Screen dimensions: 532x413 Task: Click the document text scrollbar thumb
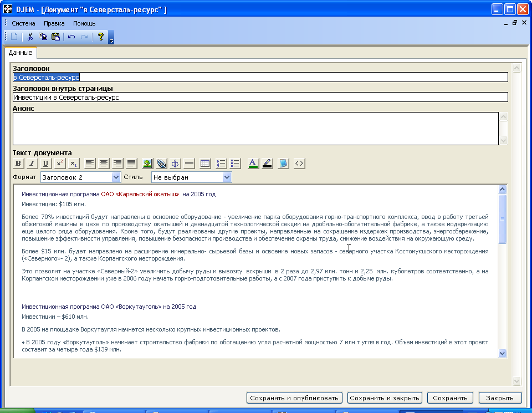[x=503, y=219]
